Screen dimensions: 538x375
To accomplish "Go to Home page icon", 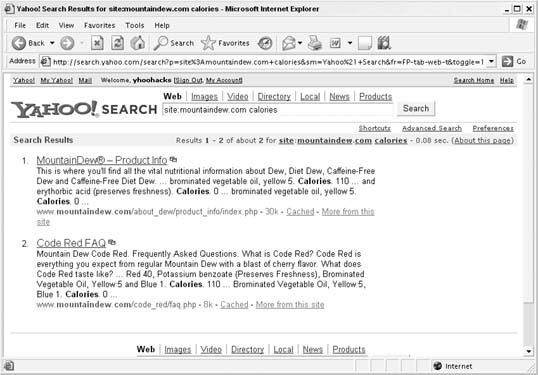I will pos(138,43).
